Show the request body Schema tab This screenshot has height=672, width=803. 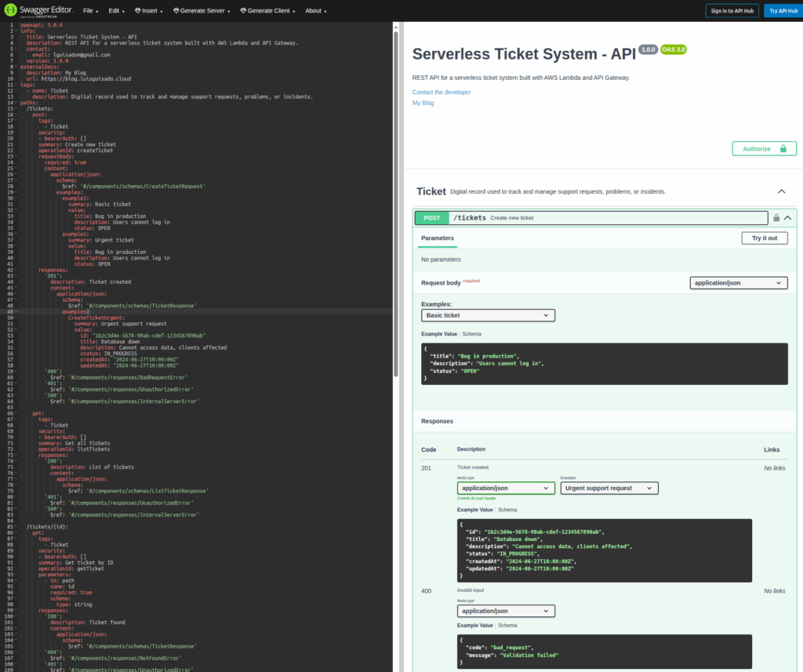471,334
